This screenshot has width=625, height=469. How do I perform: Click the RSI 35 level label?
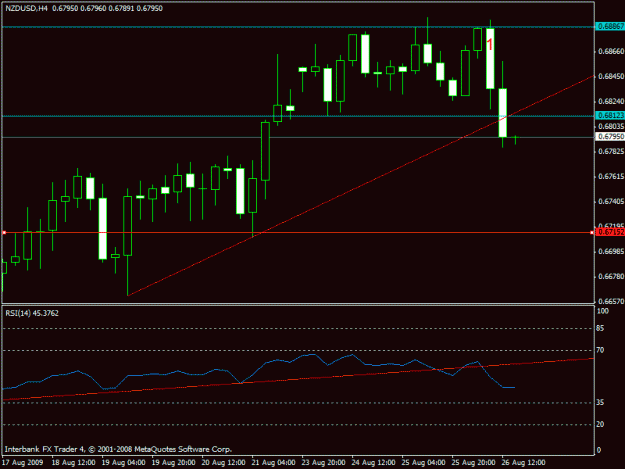pyautogui.click(x=600, y=403)
